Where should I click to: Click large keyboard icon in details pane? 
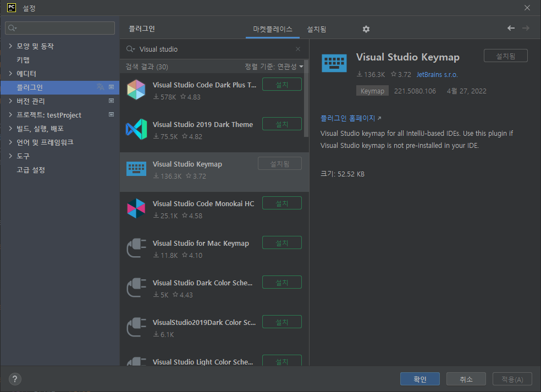pyautogui.click(x=334, y=63)
